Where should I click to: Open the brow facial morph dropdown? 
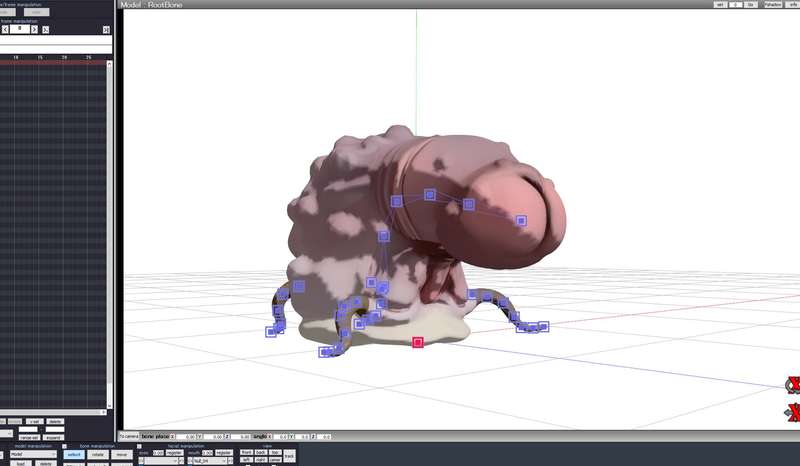tap(160, 461)
